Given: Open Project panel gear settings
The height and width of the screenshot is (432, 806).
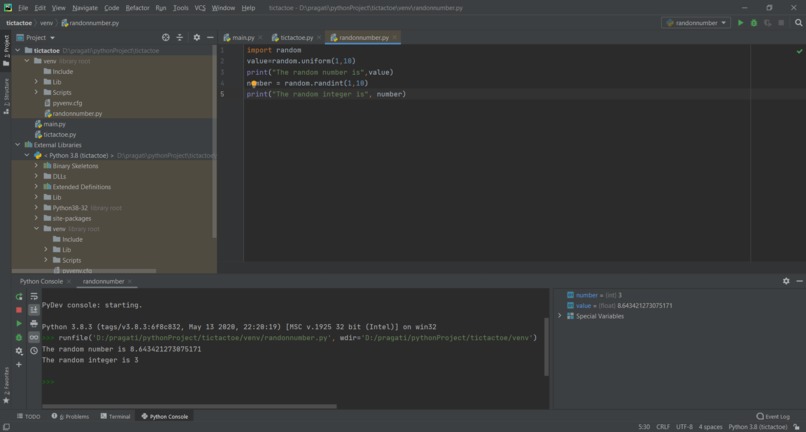Looking at the screenshot, I should point(196,38).
